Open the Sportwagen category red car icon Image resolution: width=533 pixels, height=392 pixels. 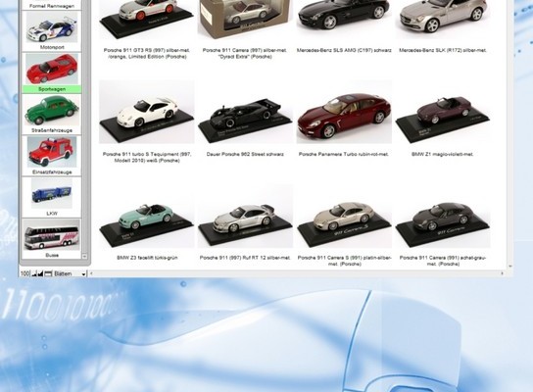tap(52, 69)
